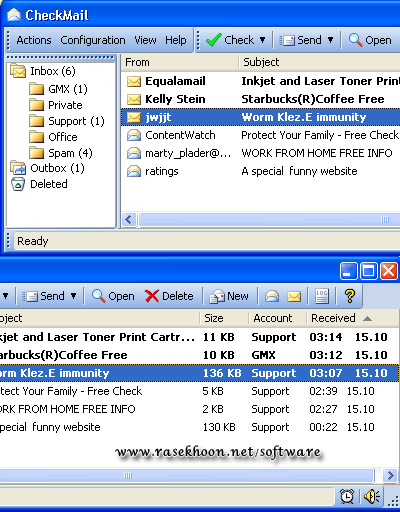
Task: Click the "03:12" received time cell
Action: click(x=326, y=355)
